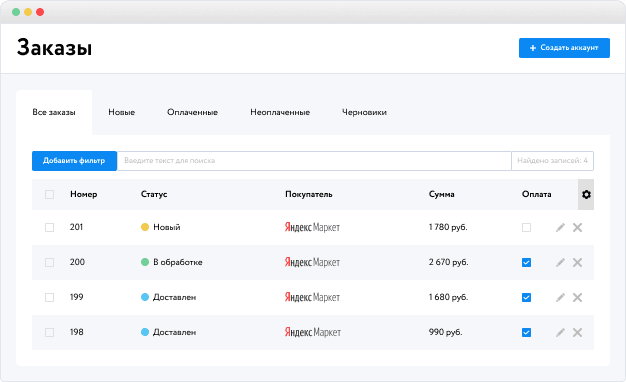Edit order 200 with pencil icon

pyautogui.click(x=561, y=262)
